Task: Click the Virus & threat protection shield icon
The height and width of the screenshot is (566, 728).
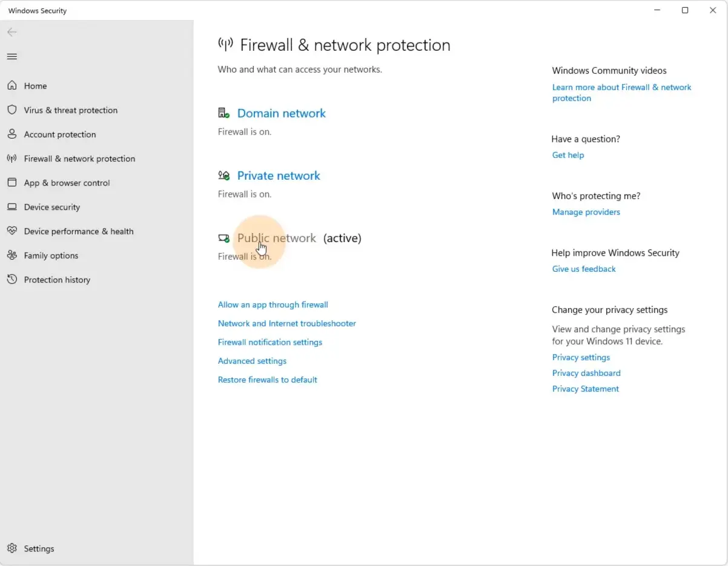Action: point(12,110)
